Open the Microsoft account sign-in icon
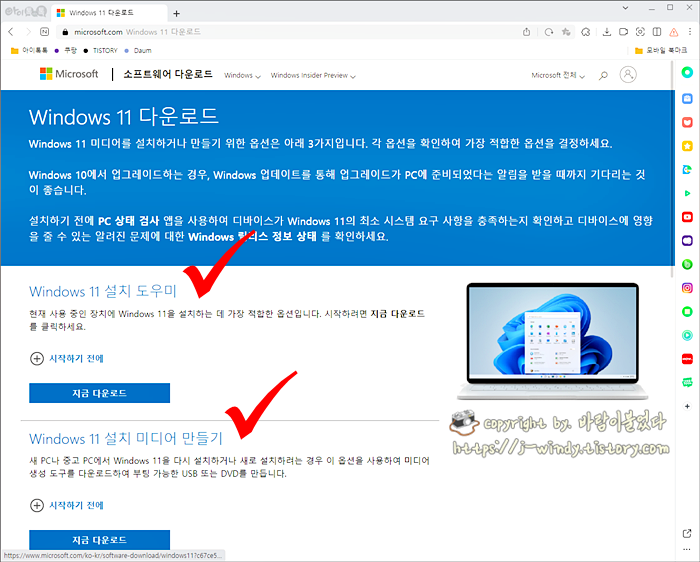700x562 pixels. coord(628,75)
